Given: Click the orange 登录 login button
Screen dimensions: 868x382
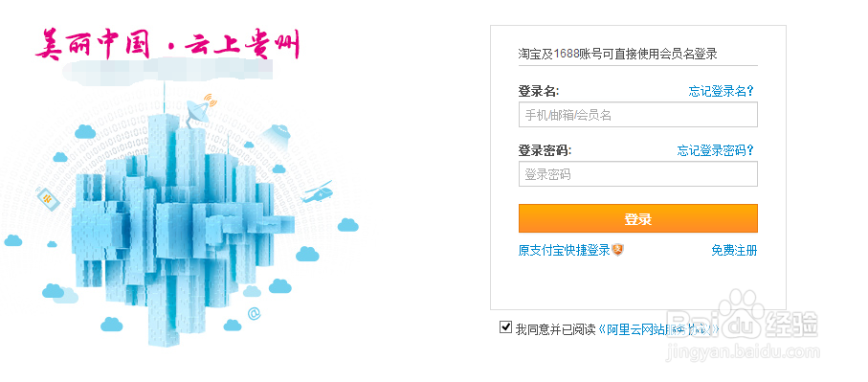Looking at the screenshot, I should pos(637,218).
